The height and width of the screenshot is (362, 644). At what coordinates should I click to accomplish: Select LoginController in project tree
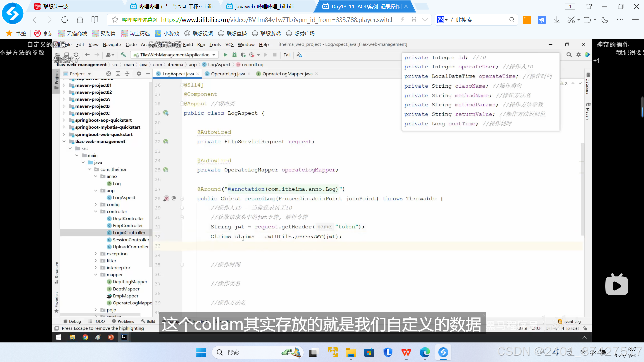click(129, 232)
